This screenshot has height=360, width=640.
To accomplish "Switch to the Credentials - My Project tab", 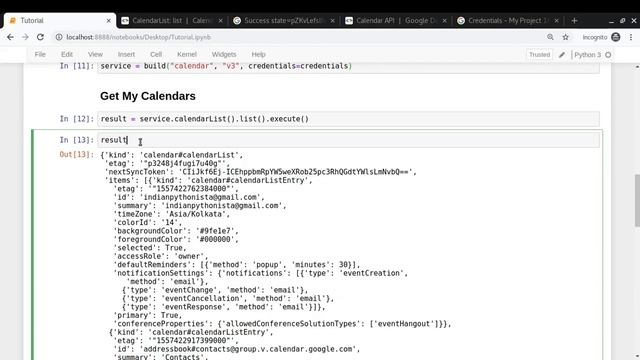I will click(507, 20).
